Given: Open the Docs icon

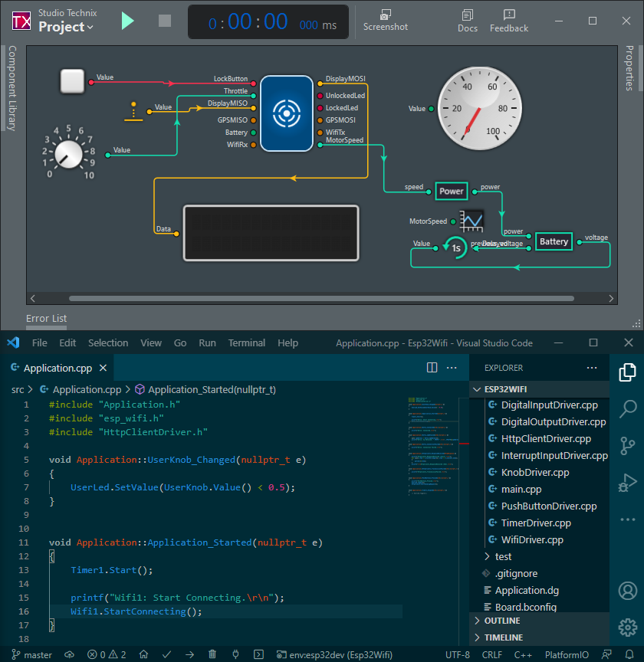Looking at the screenshot, I should tap(468, 21).
